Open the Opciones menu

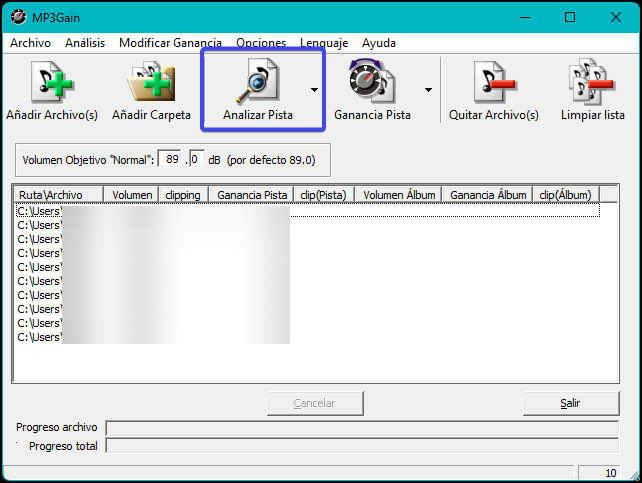point(261,43)
